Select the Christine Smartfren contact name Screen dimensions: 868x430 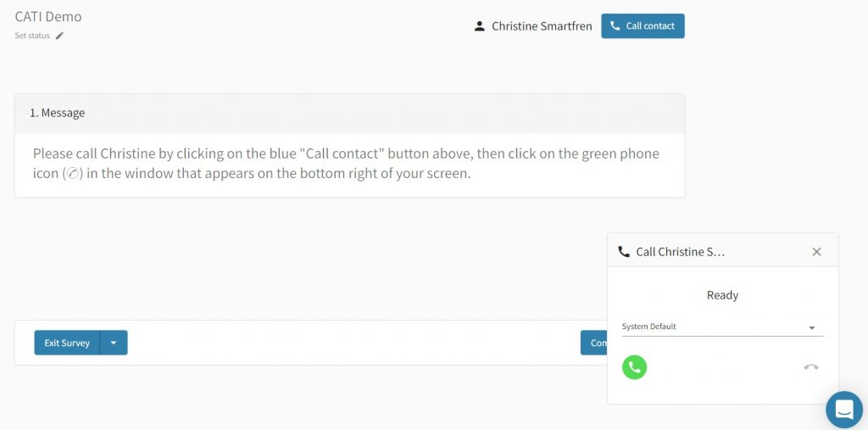click(542, 26)
